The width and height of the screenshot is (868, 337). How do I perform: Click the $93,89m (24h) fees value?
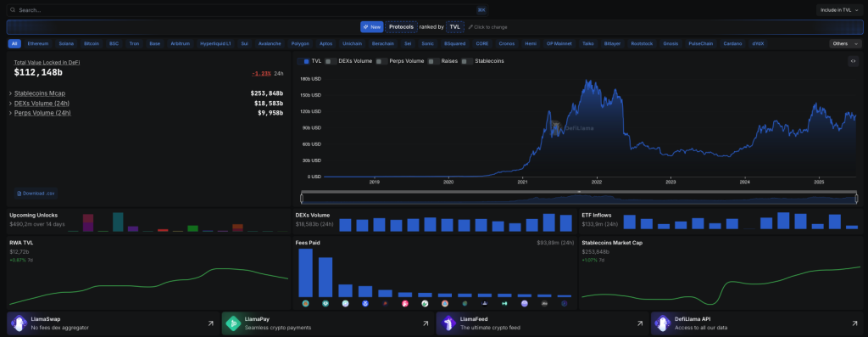click(555, 243)
